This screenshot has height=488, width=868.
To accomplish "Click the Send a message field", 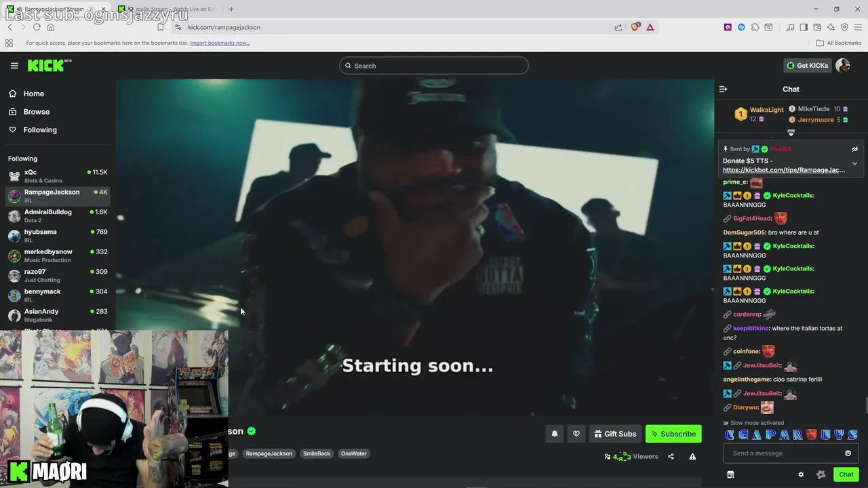I will [x=791, y=453].
